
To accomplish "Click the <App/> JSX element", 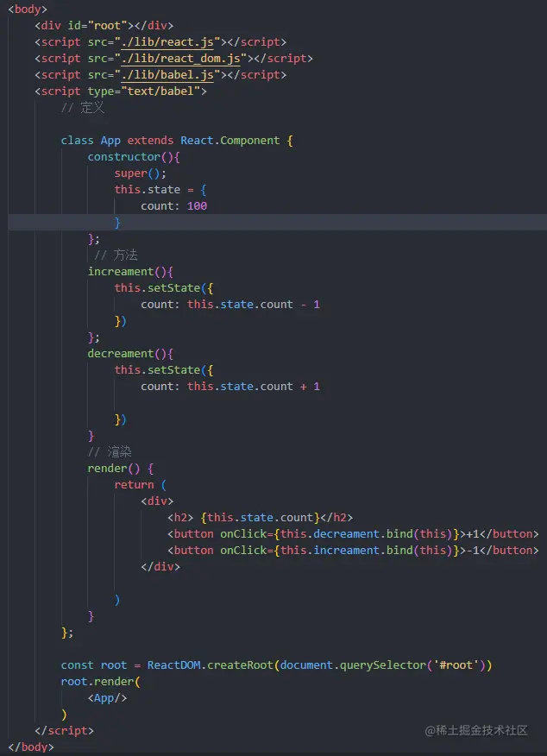I will pyautogui.click(x=107, y=697).
